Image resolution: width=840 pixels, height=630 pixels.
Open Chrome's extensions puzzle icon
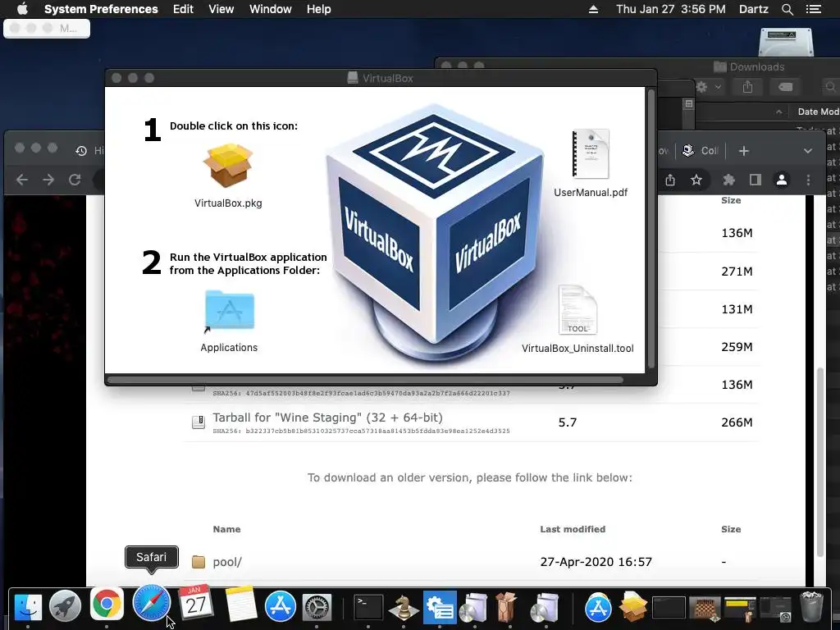pos(728,180)
